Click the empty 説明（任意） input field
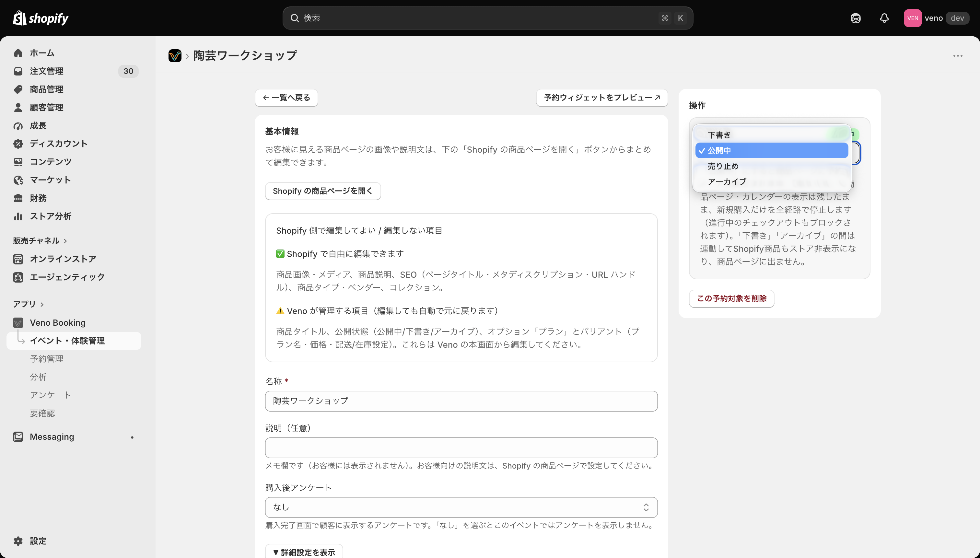Image resolution: width=980 pixels, height=558 pixels. [461, 448]
